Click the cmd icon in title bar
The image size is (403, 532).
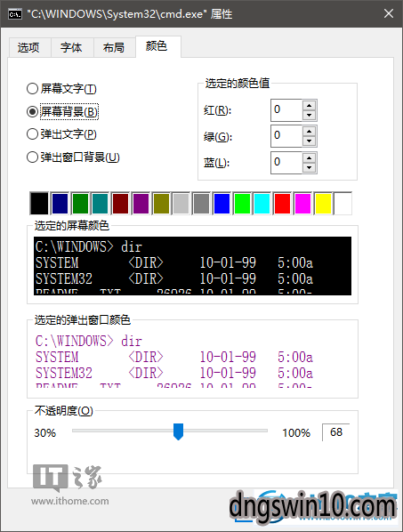(15, 14)
